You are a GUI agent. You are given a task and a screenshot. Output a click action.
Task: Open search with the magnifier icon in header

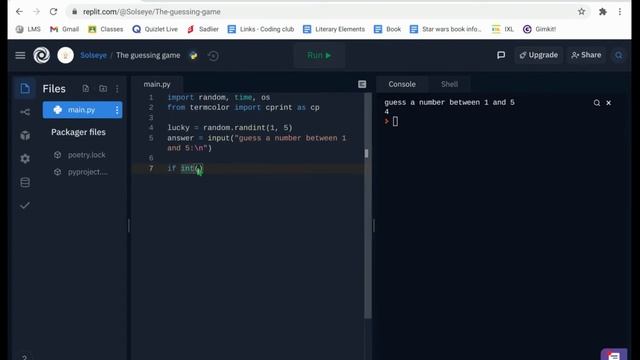[619, 55]
